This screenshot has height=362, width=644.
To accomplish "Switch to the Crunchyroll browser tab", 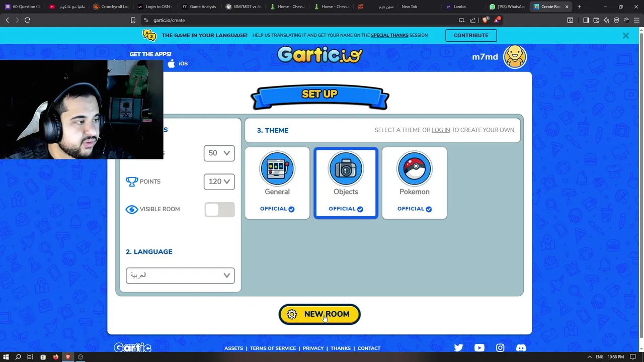I will (x=111, y=7).
